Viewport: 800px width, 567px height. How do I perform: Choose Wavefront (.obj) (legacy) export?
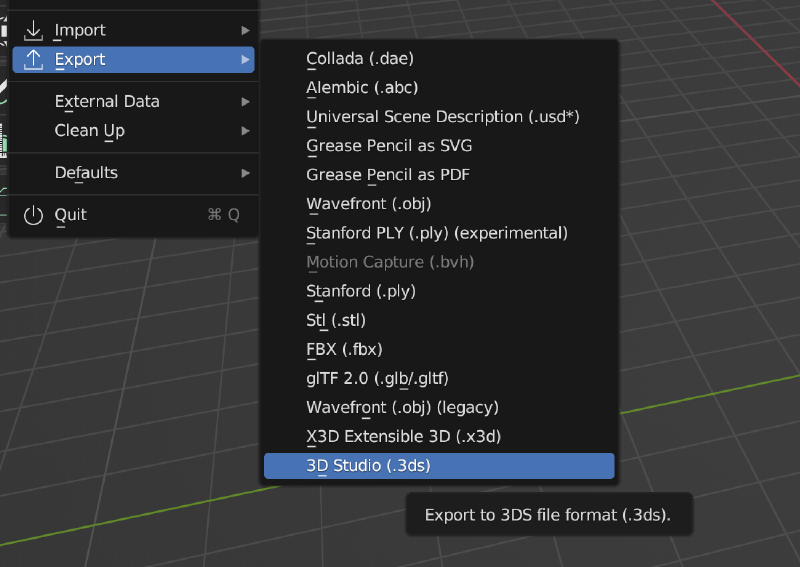(439, 408)
